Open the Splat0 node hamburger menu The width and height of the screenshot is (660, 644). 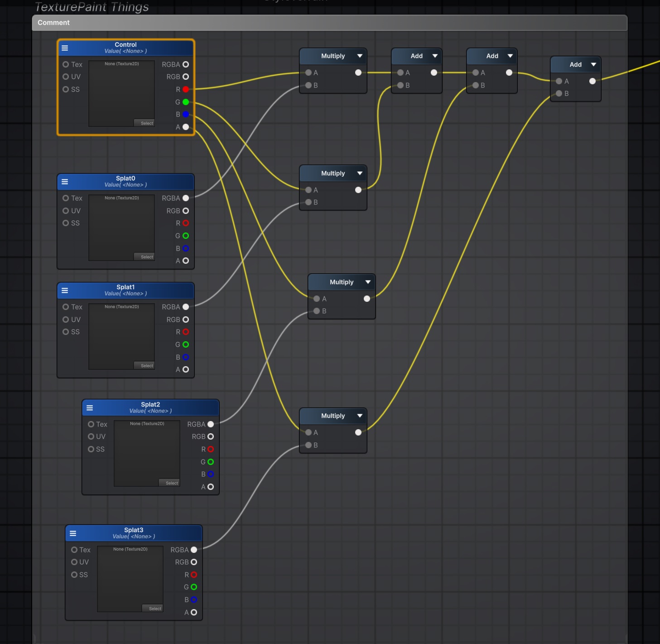click(x=65, y=182)
